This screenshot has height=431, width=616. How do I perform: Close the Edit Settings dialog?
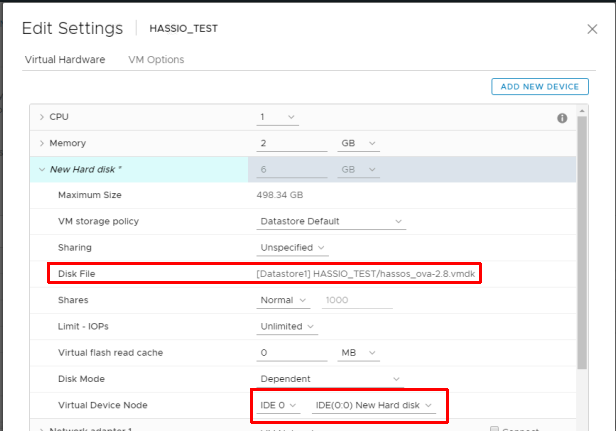[592, 29]
